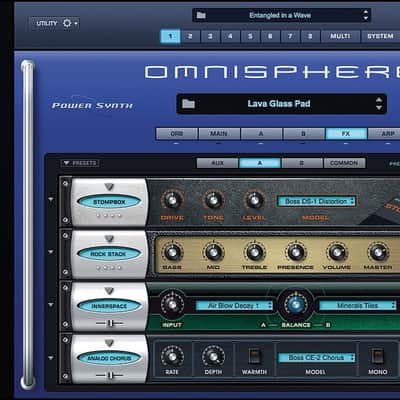The height and width of the screenshot is (400, 400).
Task: Click mix slider under ANALOG CHORUS name
Action: pos(109,375)
